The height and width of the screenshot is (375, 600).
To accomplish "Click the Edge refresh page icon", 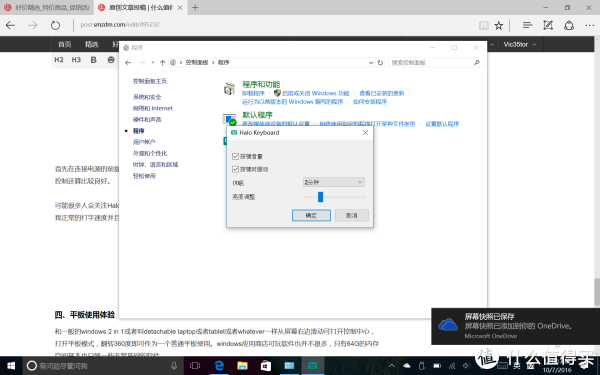I will pos(55,25).
